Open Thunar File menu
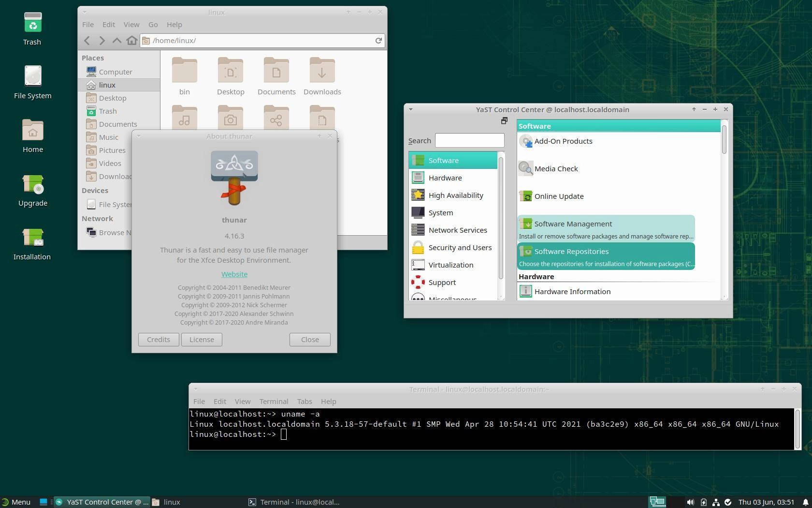 coord(88,24)
